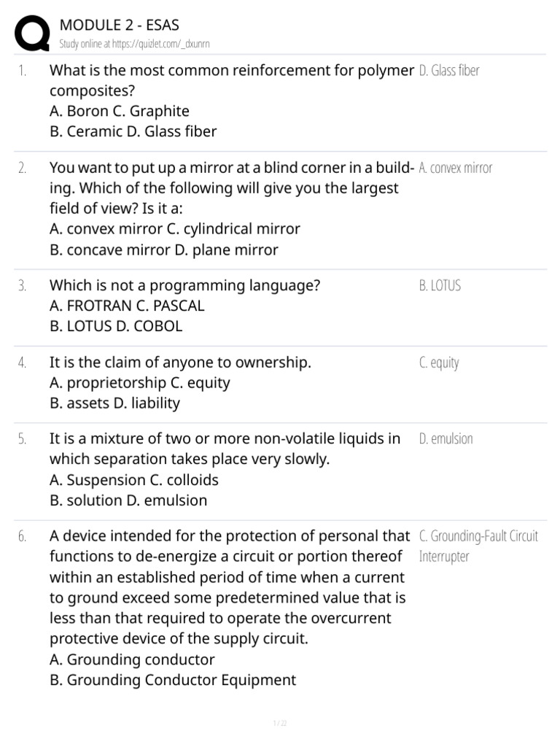
Task: Click the claim to ownership question
Action: pos(180,363)
